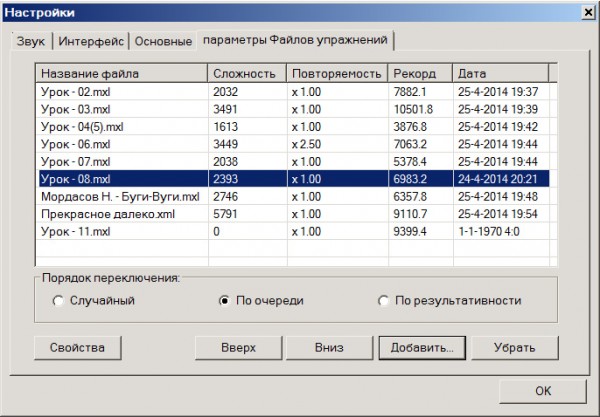Click the Свойства button
Image resolution: width=600 pixels, height=417 pixels.
pos(77,348)
